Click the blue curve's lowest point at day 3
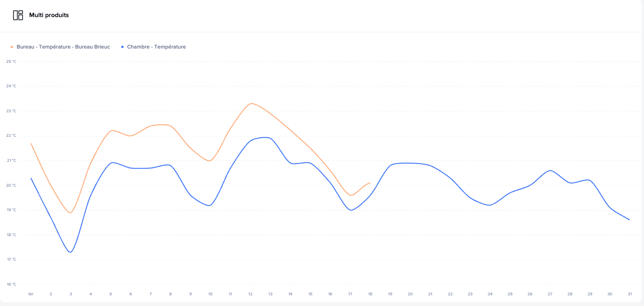The width and height of the screenshot is (644, 306). click(x=70, y=252)
